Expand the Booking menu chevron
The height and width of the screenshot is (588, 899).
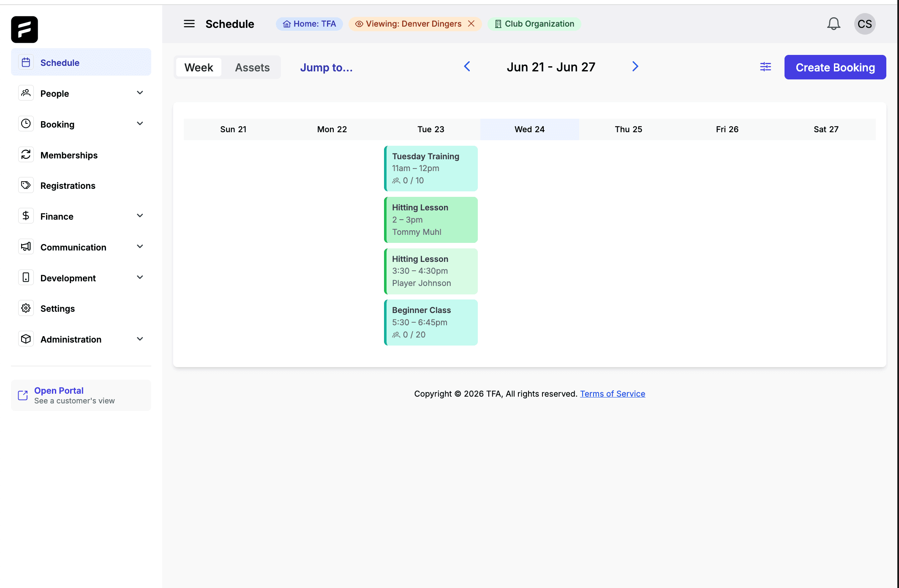[140, 123]
